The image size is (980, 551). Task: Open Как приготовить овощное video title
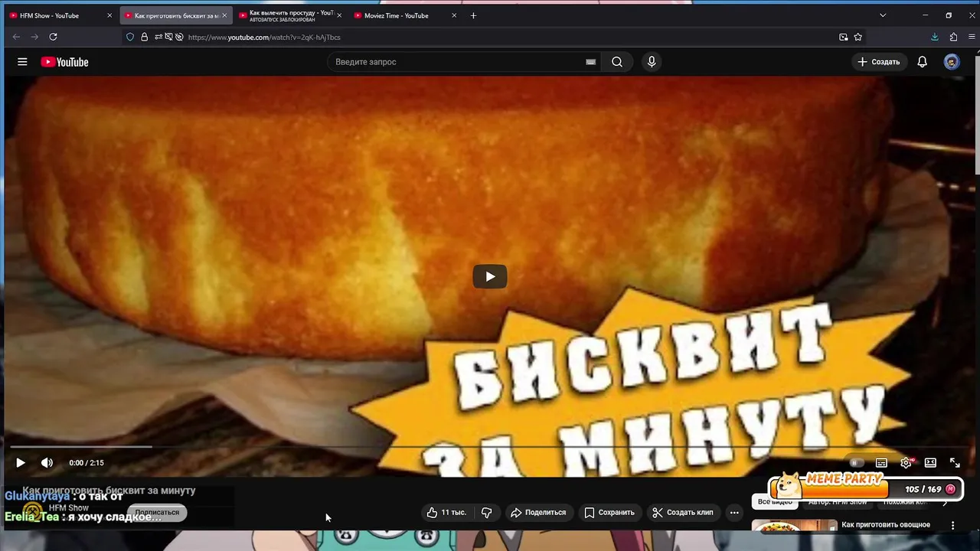point(885,525)
